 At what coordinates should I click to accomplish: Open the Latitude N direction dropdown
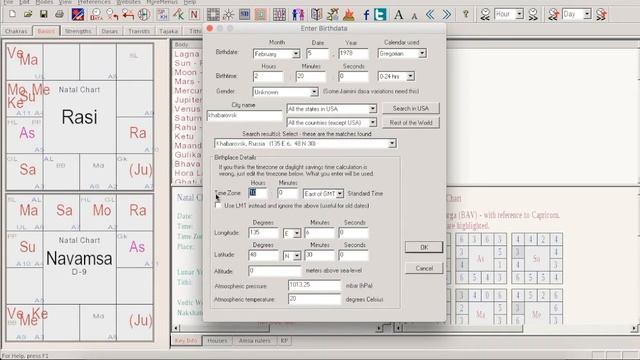click(297, 256)
